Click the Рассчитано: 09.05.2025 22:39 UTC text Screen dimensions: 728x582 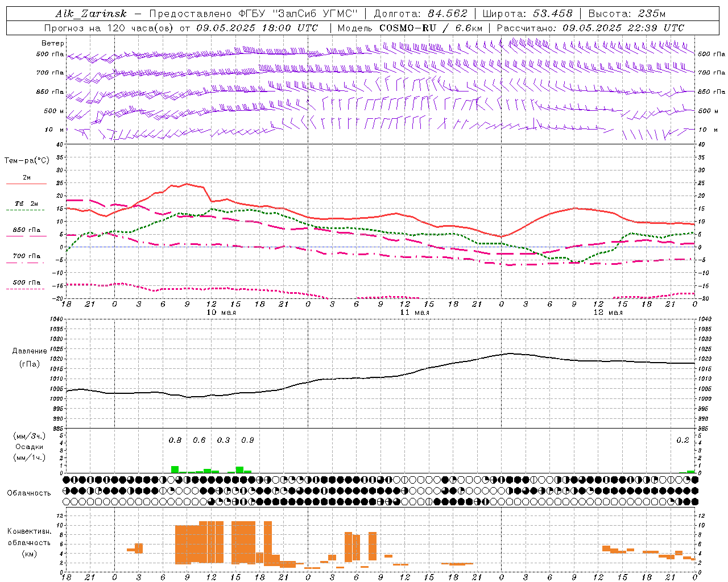[x=591, y=28]
